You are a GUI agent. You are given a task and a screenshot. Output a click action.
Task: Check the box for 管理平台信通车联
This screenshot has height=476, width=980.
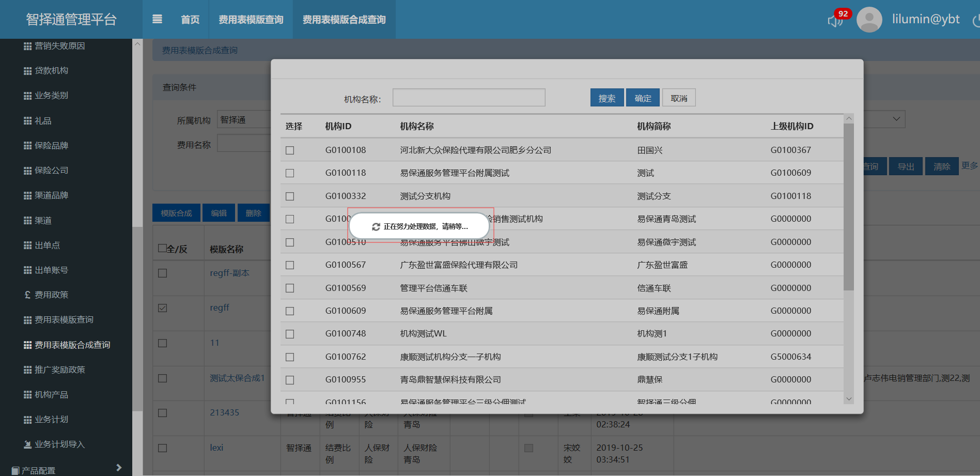click(x=290, y=288)
